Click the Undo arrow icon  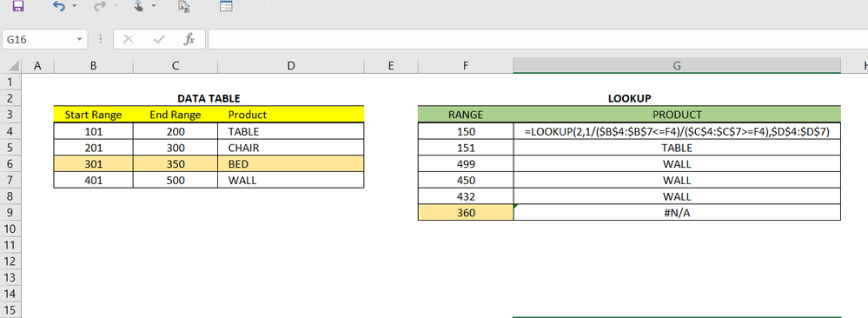pos(59,6)
